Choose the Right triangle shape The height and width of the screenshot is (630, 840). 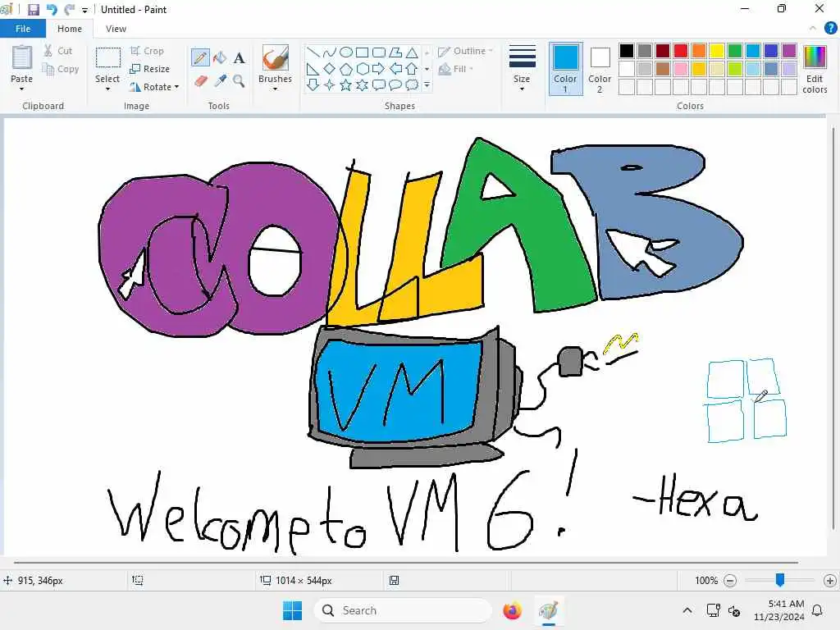click(313, 69)
